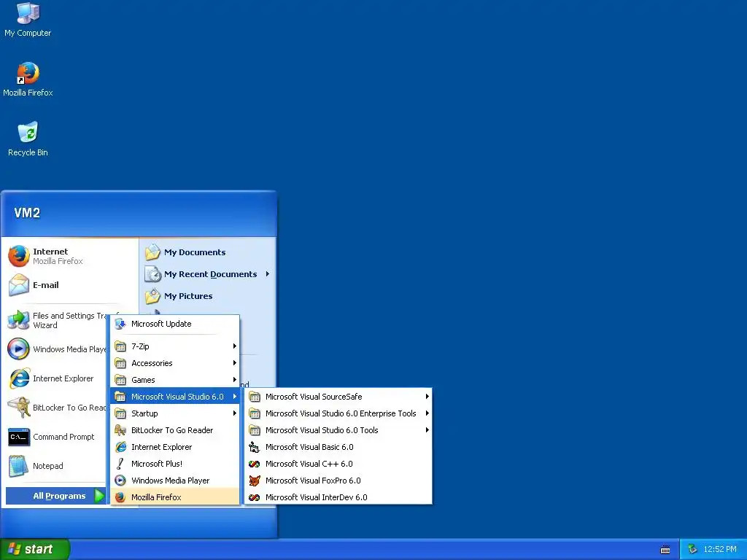Image resolution: width=747 pixels, height=560 pixels.
Task: Expand My Recent Documents submenu
Action: tap(208, 274)
